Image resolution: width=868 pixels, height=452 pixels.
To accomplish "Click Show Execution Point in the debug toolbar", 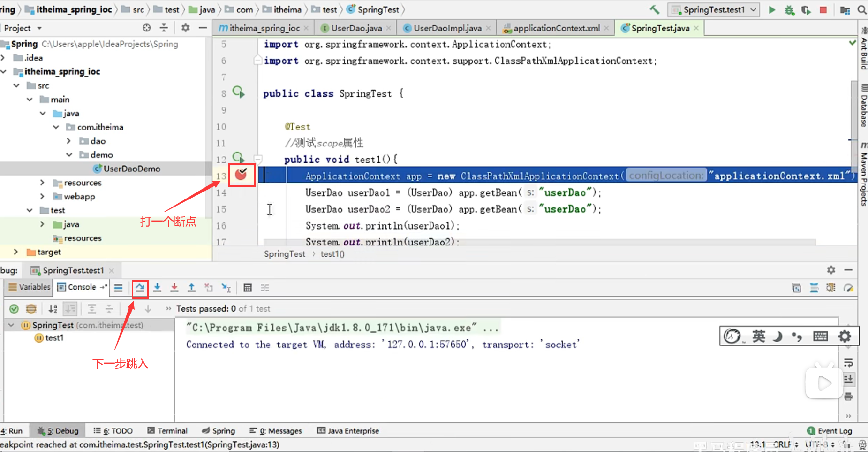I will [x=118, y=288].
